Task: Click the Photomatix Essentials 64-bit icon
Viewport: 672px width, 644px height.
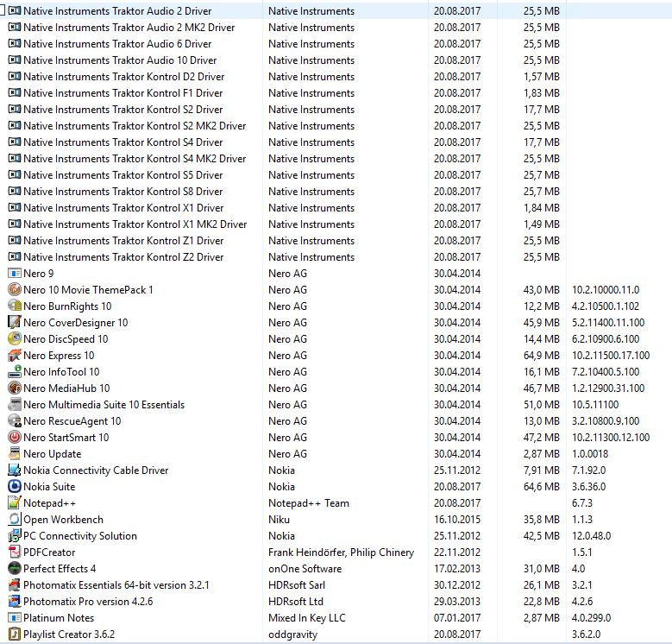Action: coord(15,584)
